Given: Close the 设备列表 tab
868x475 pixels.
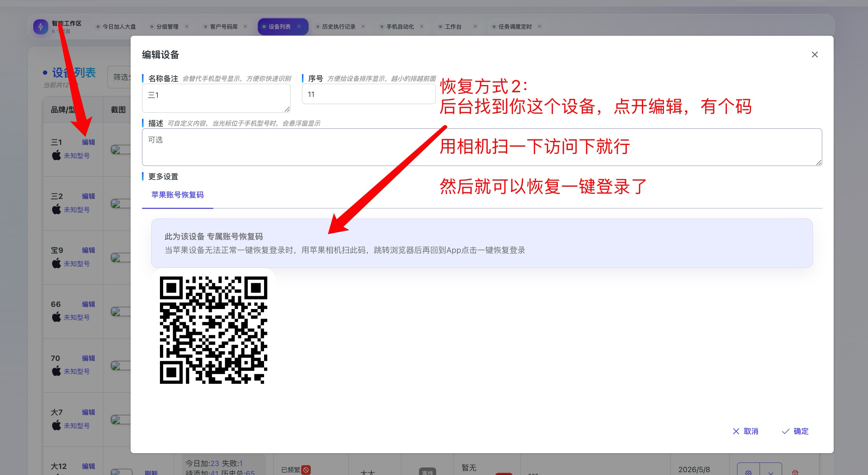Looking at the screenshot, I should (299, 26).
